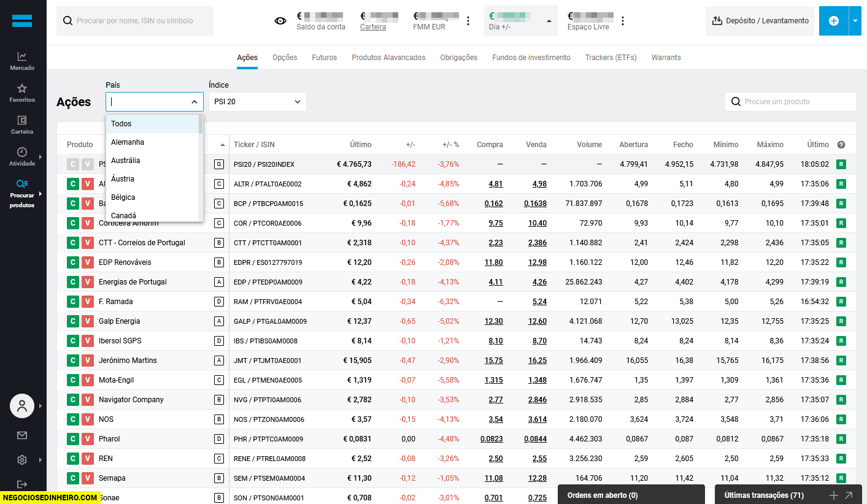
Task: Click the red V sell icon for REN
Action: point(88,459)
